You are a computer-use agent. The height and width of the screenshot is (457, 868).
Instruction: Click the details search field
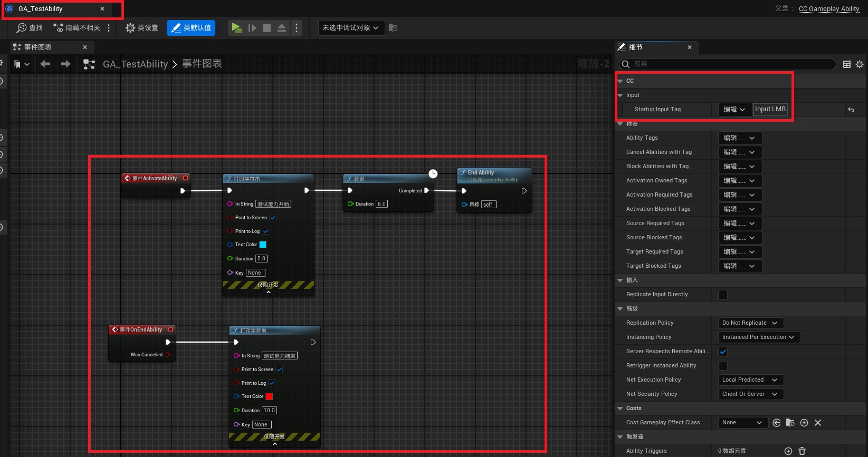728,64
